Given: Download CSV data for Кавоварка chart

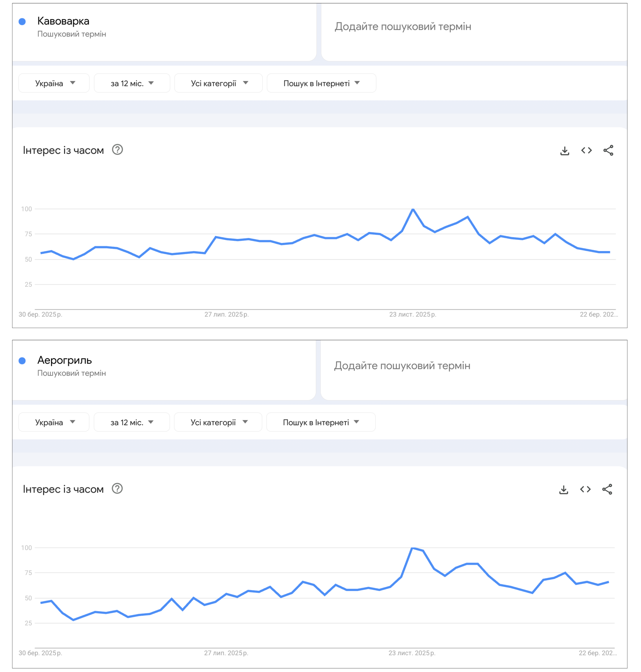Looking at the screenshot, I should 564,150.
